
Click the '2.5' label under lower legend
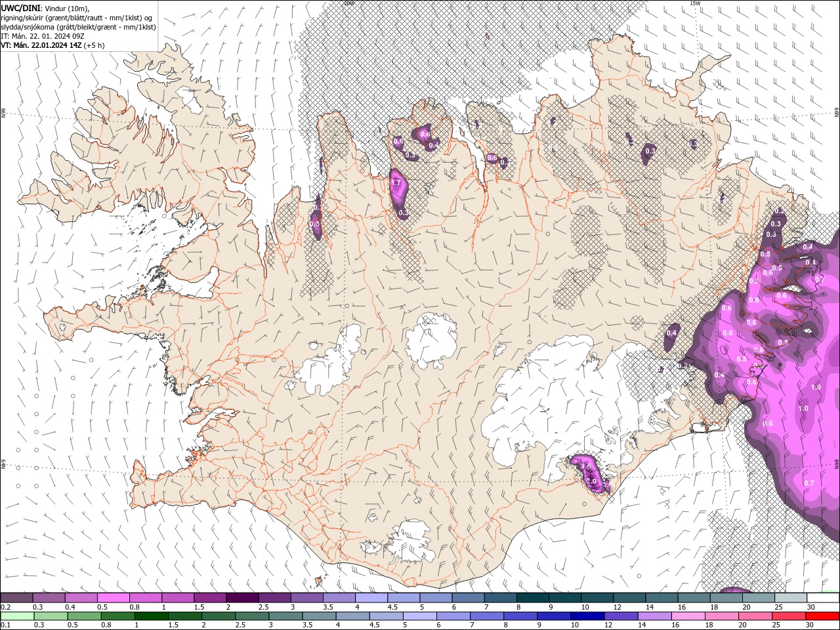pyautogui.click(x=240, y=625)
